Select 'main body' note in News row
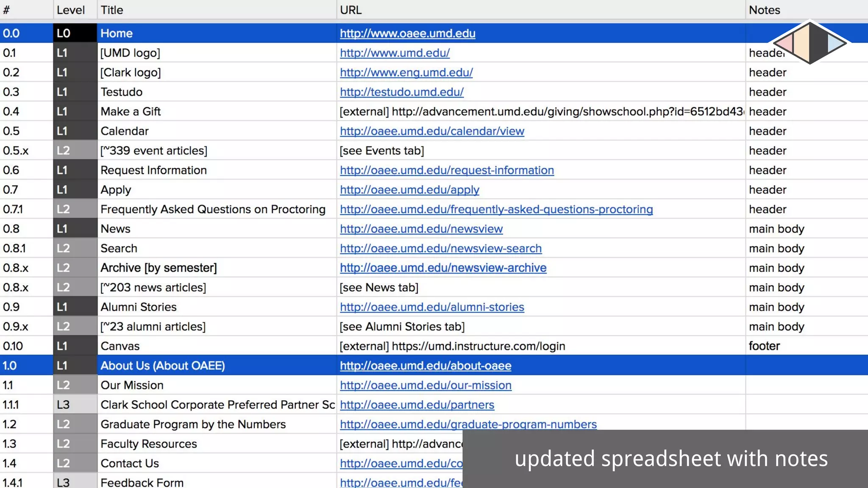 tap(807, 229)
